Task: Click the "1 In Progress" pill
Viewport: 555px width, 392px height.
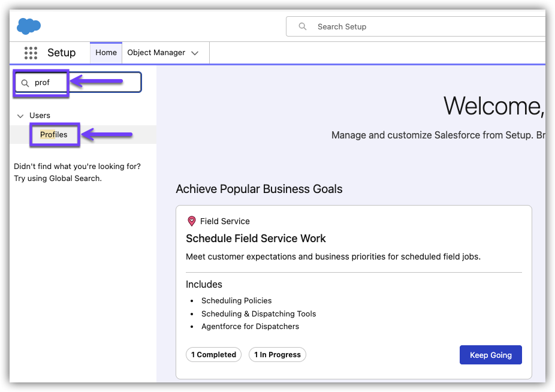Action: (x=277, y=355)
